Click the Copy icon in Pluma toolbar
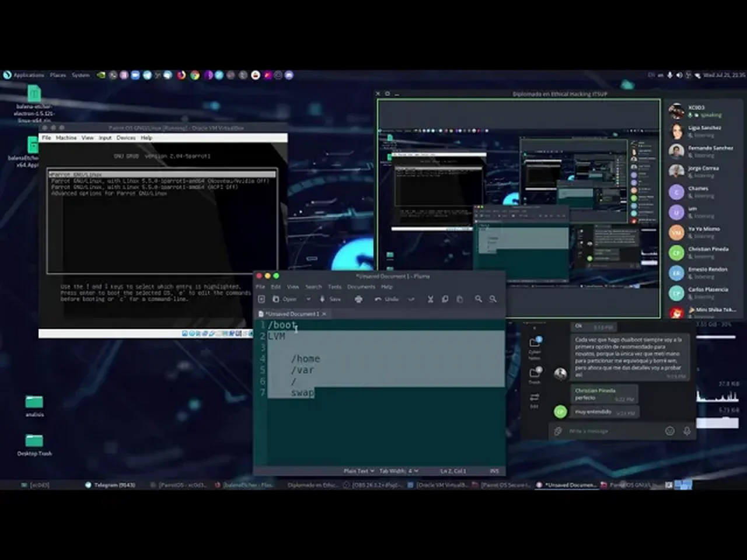The height and width of the screenshot is (560, 747). point(445,299)
